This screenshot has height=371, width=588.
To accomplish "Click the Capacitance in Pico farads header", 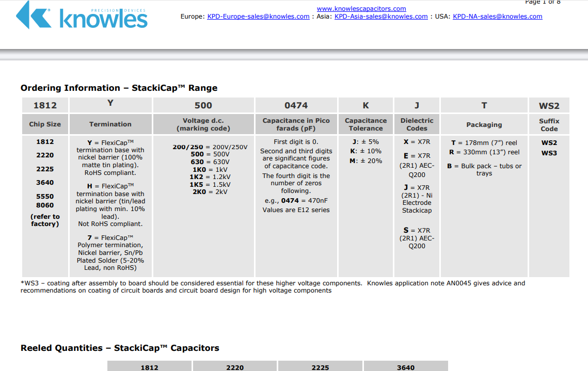I will pos(296,124).
